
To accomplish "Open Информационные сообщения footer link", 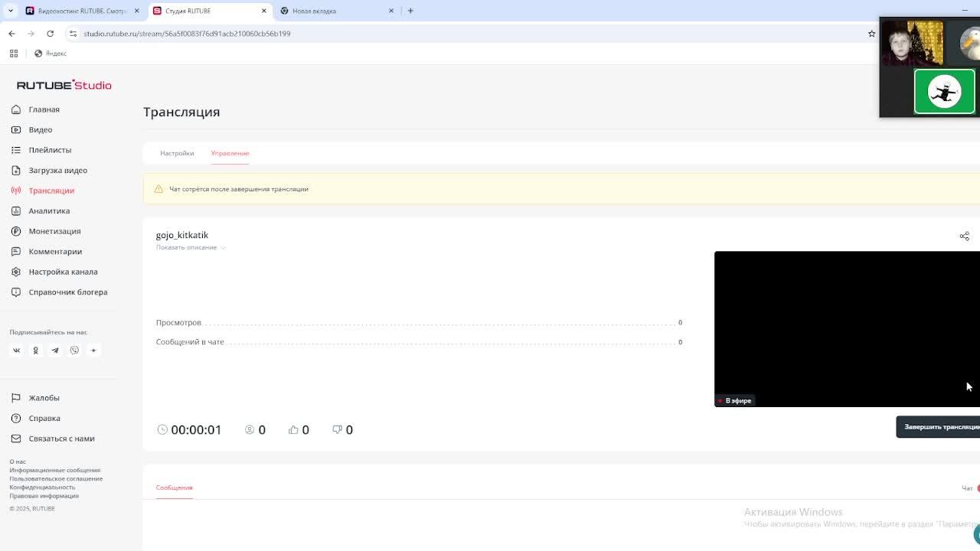I will coord(55,470).
